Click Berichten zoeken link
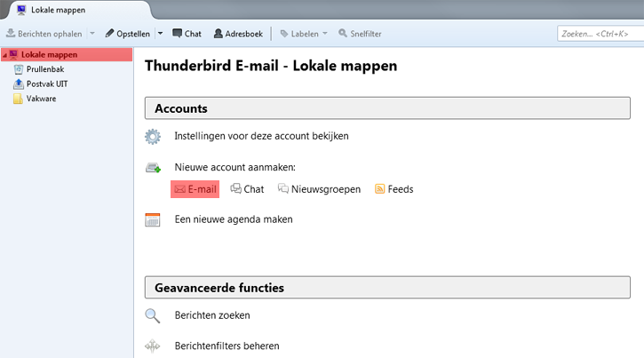Screen dimensions: 644x358 pos(212,315)
